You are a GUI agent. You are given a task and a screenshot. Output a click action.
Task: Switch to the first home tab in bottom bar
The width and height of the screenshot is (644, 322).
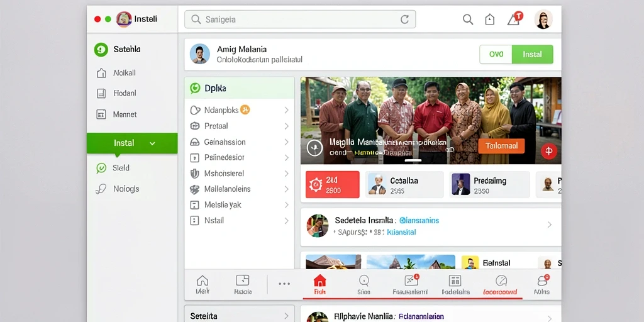pos(202,285)
